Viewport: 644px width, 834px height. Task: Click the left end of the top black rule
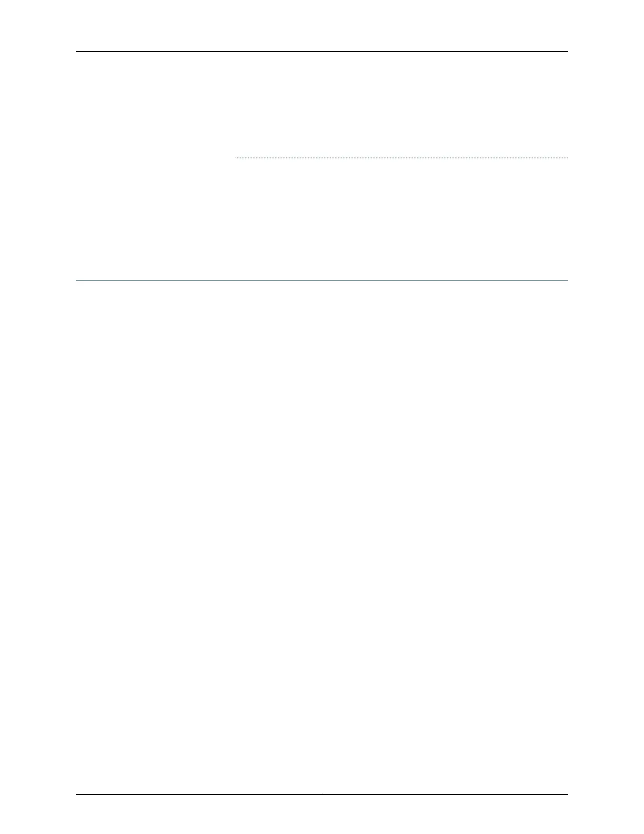pyautogui.click(x=77, y=52)
